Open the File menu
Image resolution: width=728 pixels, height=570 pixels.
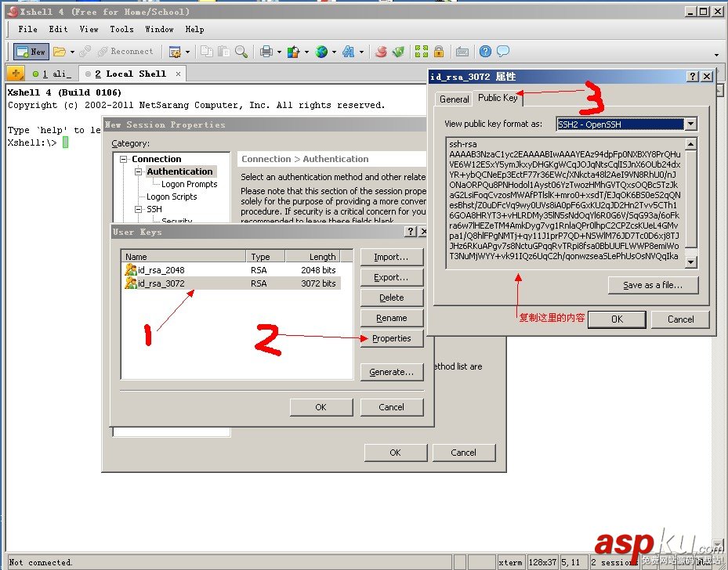click(28, 29)
